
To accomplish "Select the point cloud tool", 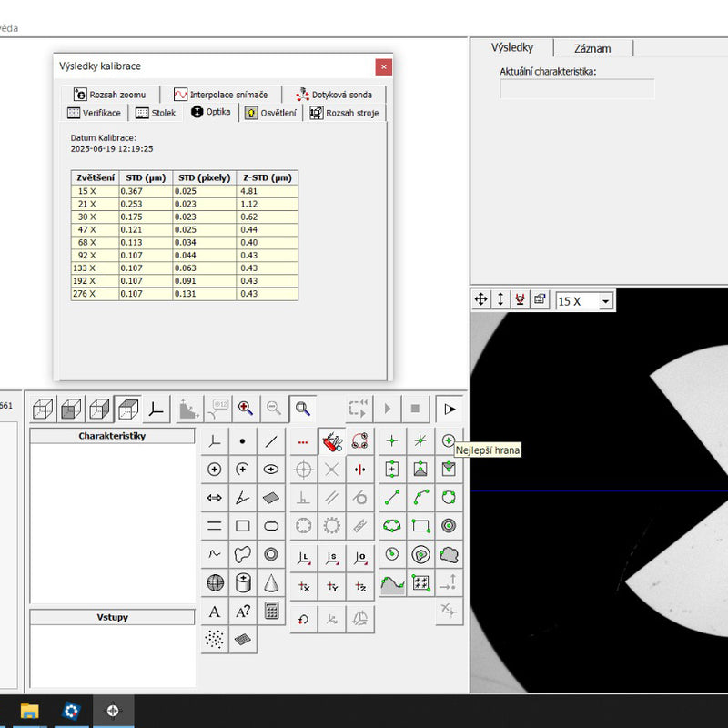I will [214, 640].
